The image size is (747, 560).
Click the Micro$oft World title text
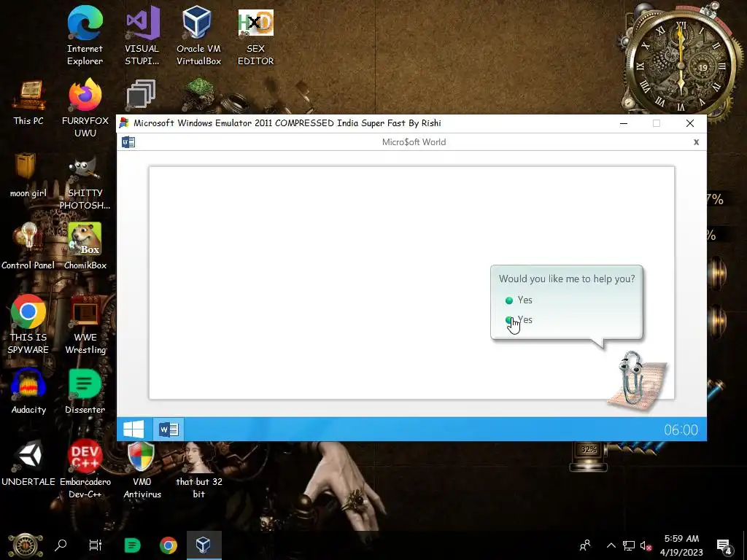(x=414, y=142)
